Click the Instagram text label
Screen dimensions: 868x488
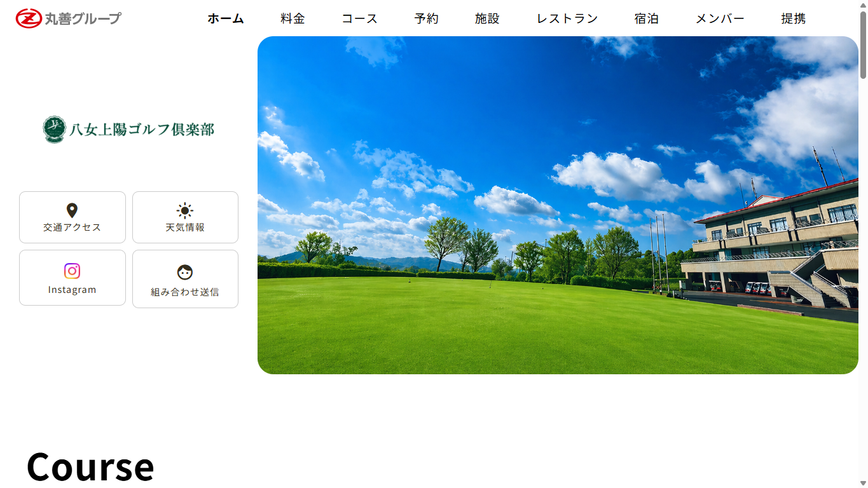(x=72, y=290)
